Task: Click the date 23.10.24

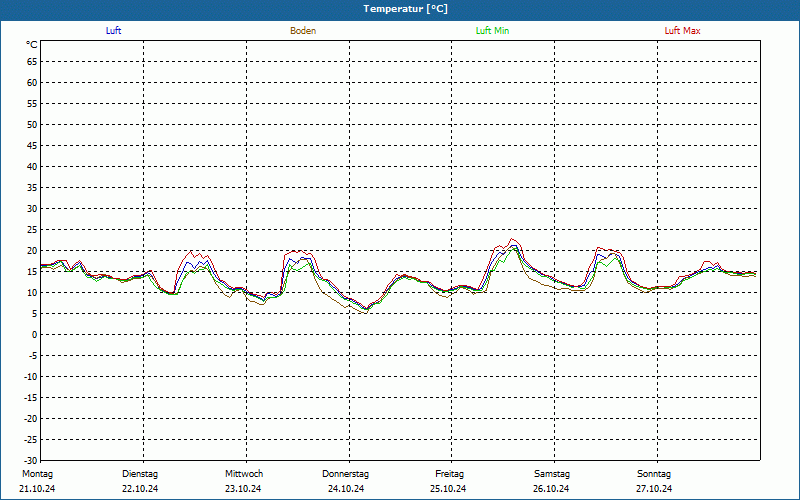Action: [x=243, y=489]
